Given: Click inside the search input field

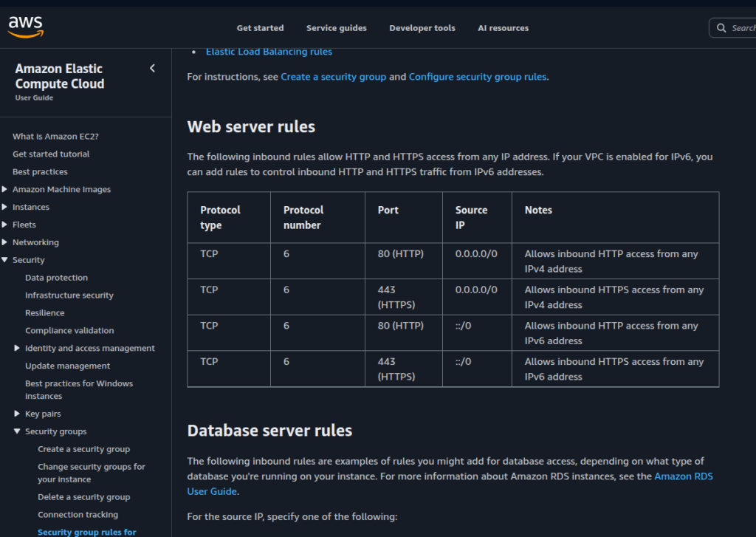Looking at the screenshot, I should pyautogui.click(x=742, y=27).
